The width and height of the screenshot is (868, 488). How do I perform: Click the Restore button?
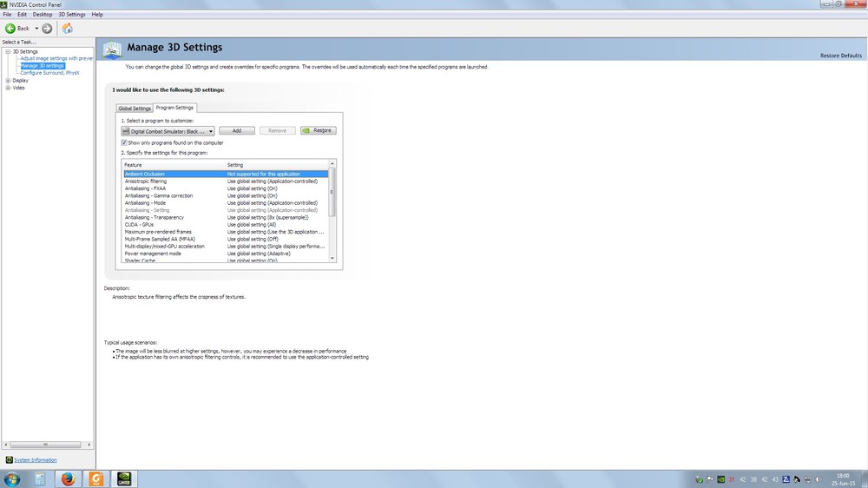[319, 131]
